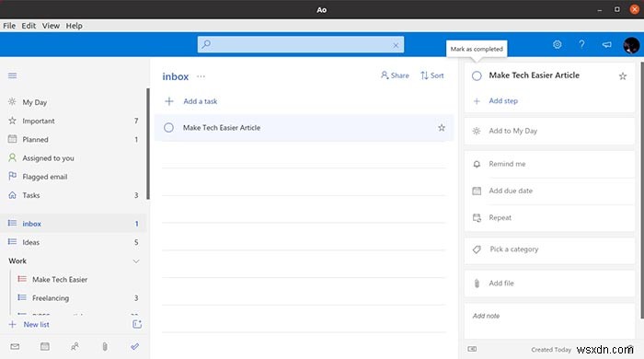Open the Make Tech Easier list

[78, 279]
